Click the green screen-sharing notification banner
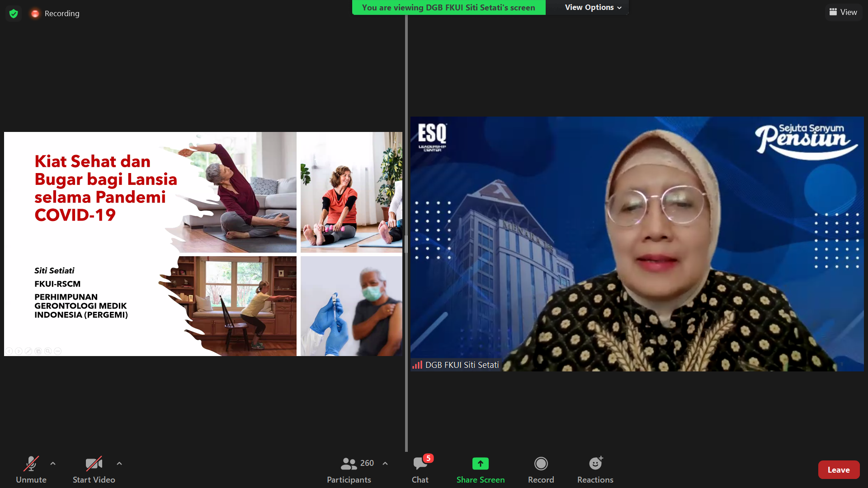This screenshot has width=868, height=488. [x=448, y=7]
